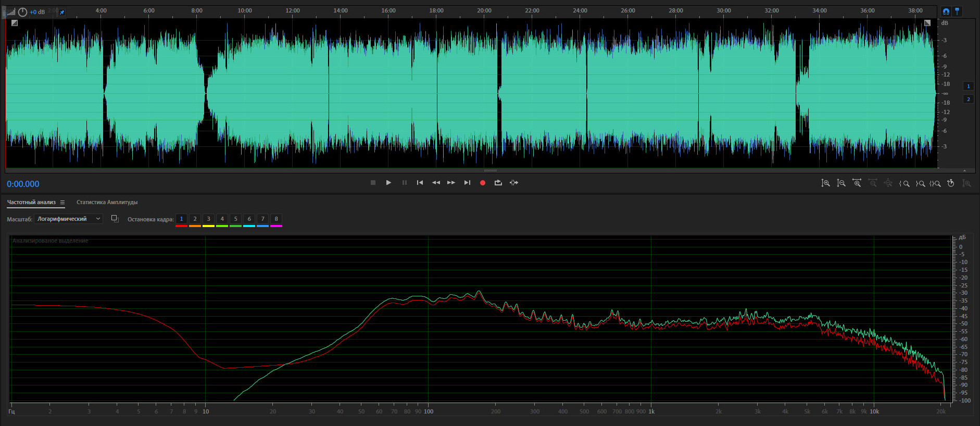Toggle the headphone monitoring icon in the ruler
Viewport: 980px width, 426px height.
[946, 11]
